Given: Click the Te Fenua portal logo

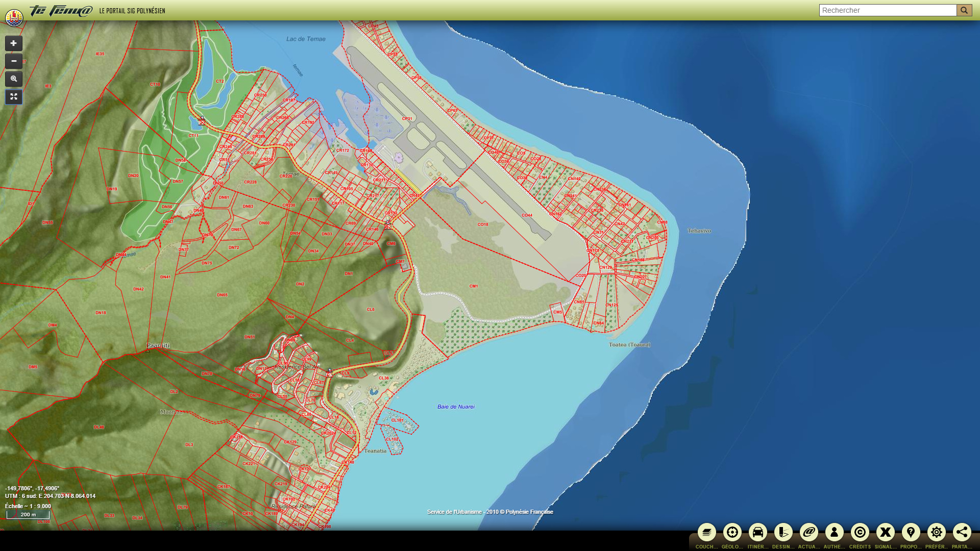Looking at the screenshot, I should 61,11.
